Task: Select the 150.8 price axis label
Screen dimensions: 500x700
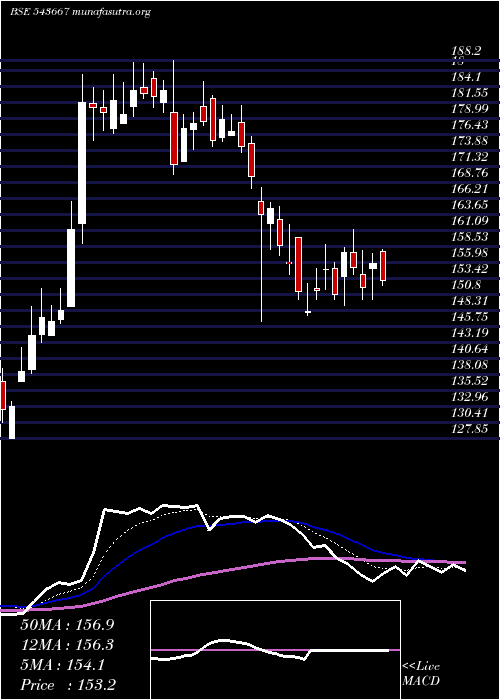Action: (x=466, y=285)
